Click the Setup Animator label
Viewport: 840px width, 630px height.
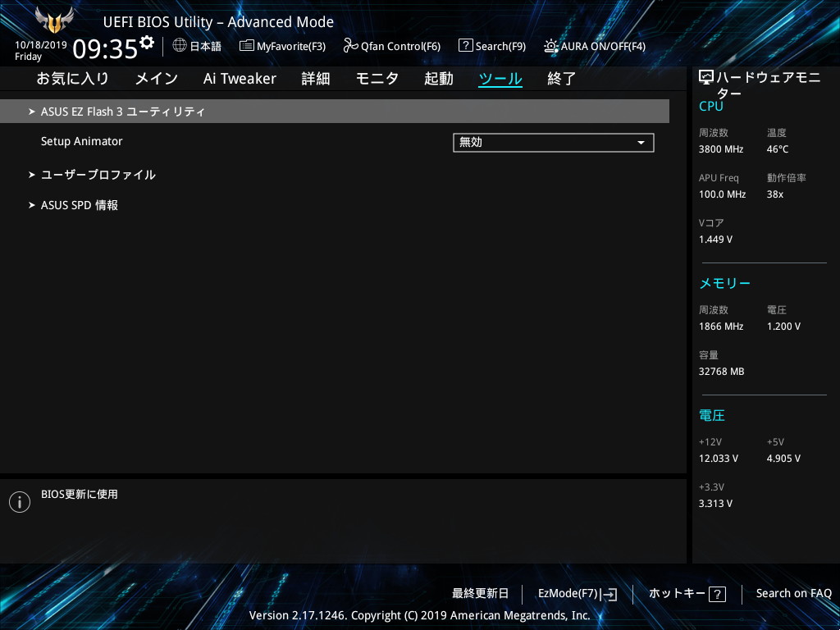[x=81, y=141]
